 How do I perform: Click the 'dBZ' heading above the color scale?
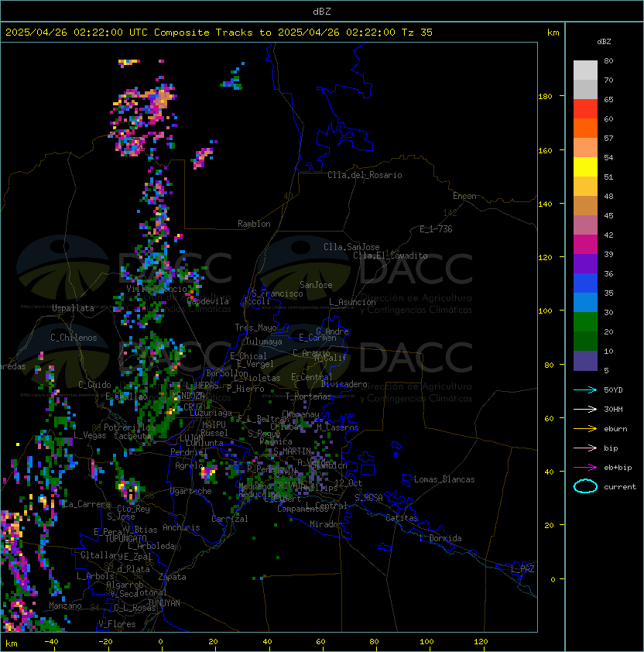coord(604,42)
